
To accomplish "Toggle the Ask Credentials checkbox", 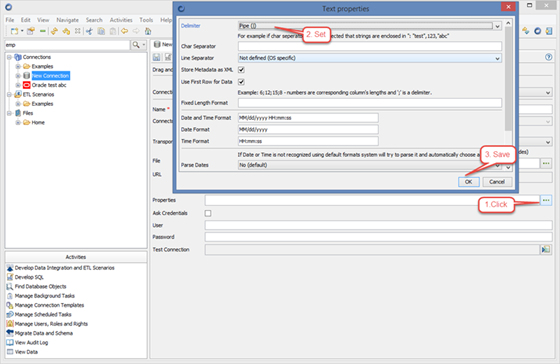I will coord(208,213).
